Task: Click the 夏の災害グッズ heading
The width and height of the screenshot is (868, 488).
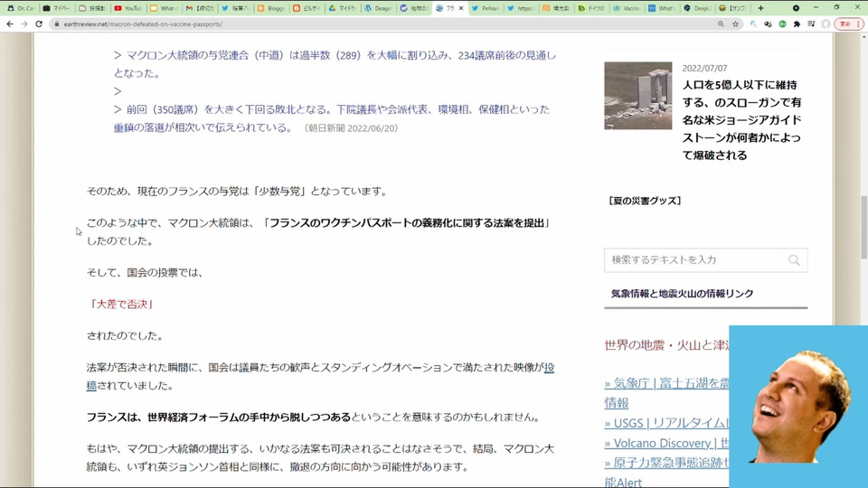Action: (x=645, y=201)
